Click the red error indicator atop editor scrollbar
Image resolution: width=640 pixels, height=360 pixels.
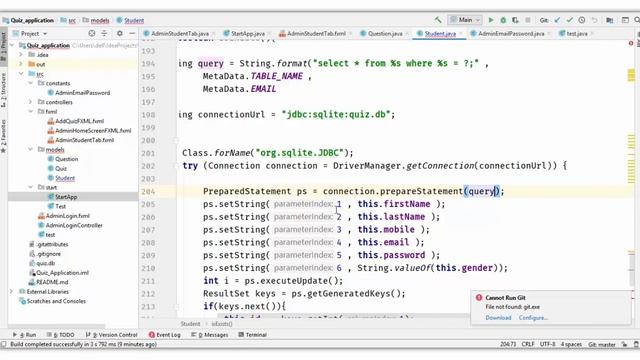[631, 43]
